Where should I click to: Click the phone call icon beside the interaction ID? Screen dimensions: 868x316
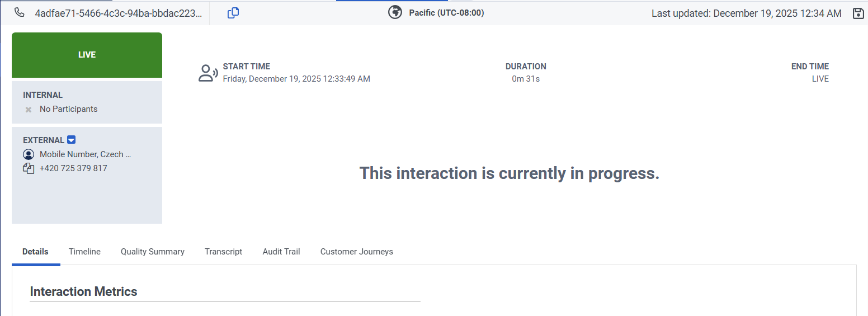(19, 13)
